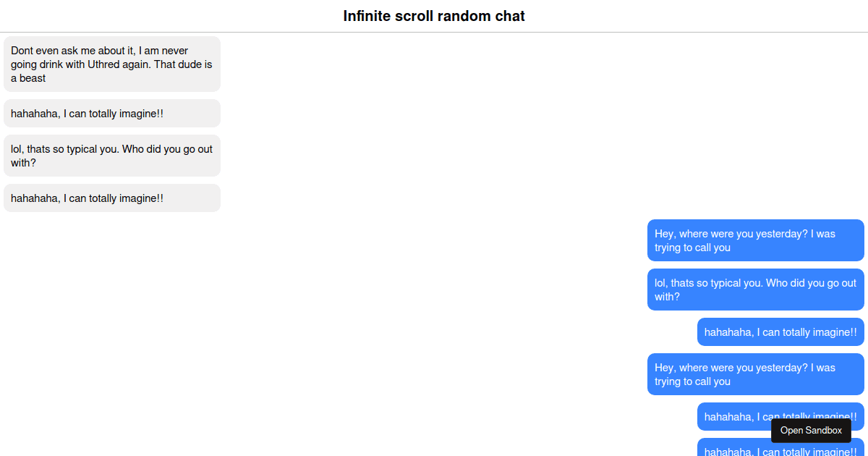Click "with?" in the blue lol message
Screen dimensions: 868x456
(x=667, y=297)
